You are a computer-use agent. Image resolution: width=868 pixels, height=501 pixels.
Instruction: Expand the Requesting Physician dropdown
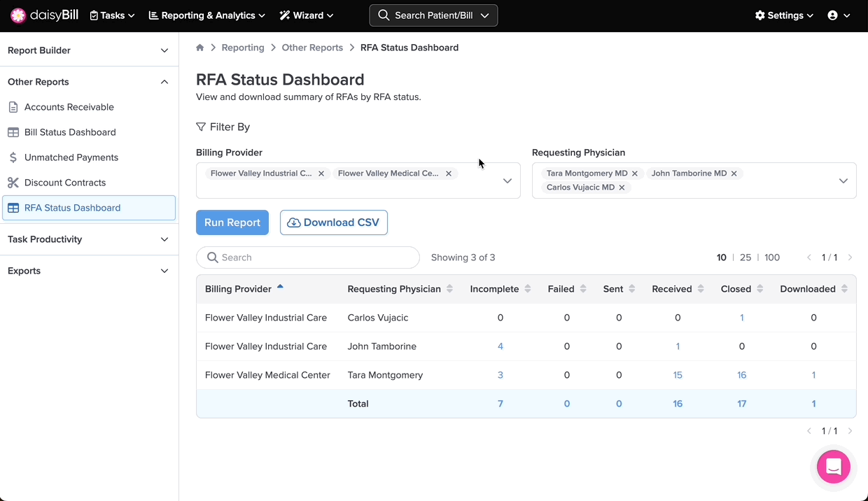[843, 181]
